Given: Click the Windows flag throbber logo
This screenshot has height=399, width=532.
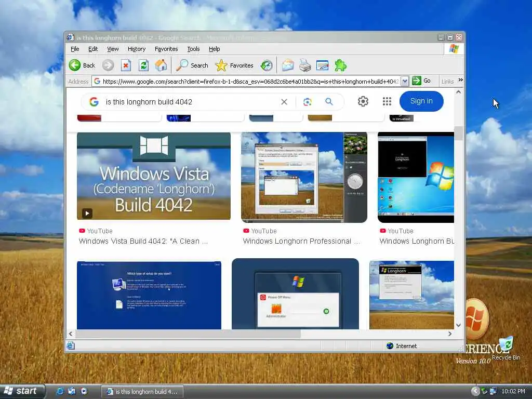Looking at the screenshot, I should click(454, 49).
